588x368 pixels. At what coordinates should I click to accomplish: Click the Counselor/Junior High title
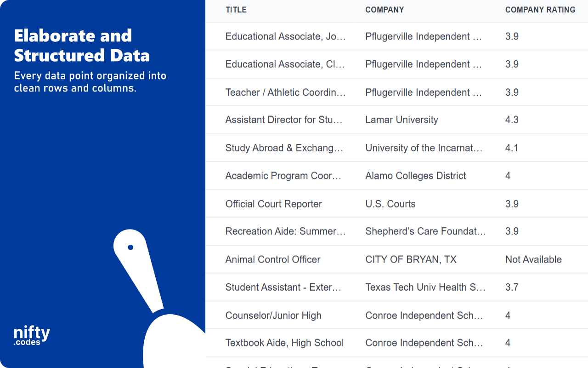[273, 316]
